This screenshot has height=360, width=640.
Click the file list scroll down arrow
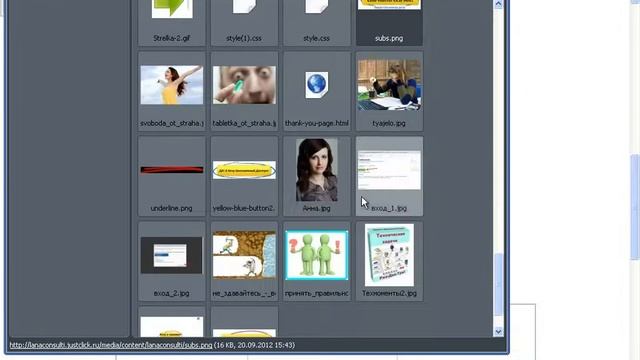tap(498, 331)
